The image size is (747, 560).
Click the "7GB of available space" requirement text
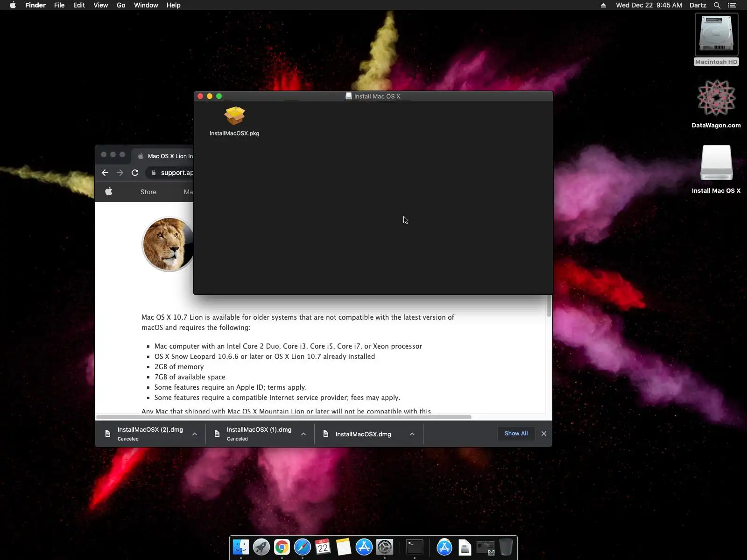click(190, 377)
